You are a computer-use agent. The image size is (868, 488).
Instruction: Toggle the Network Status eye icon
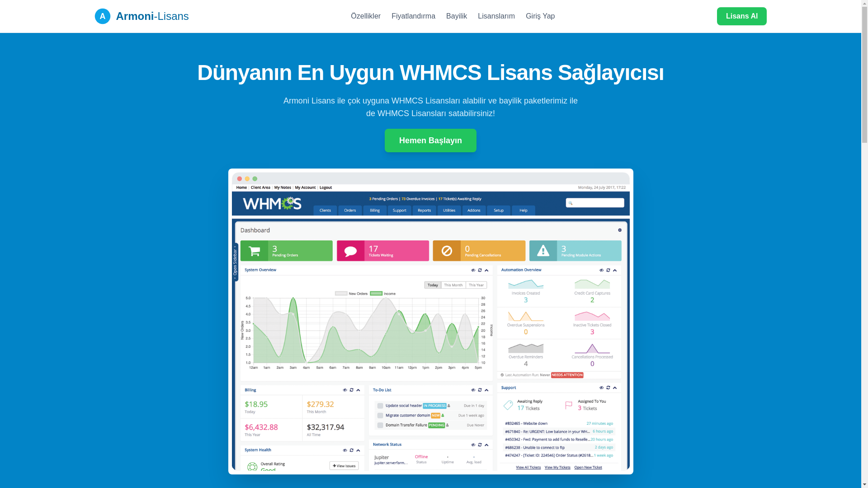coord(473,445)
